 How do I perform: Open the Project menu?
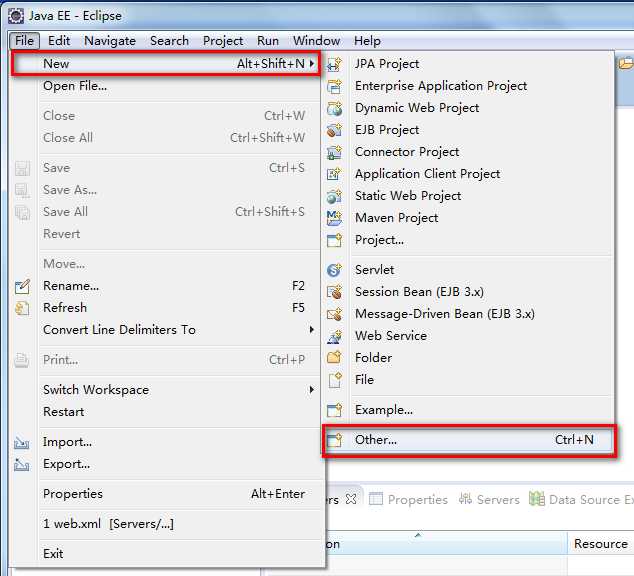(x=223, y=41)
